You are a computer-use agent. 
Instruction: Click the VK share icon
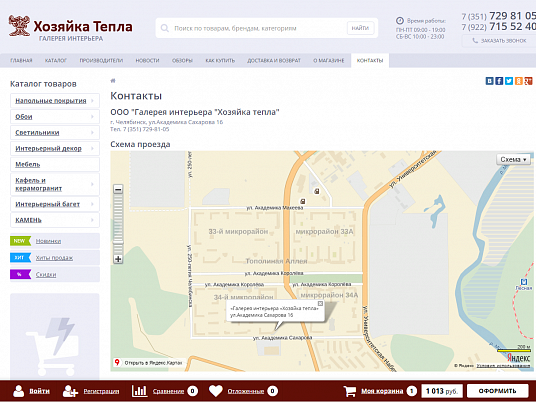tap(490, 81)
